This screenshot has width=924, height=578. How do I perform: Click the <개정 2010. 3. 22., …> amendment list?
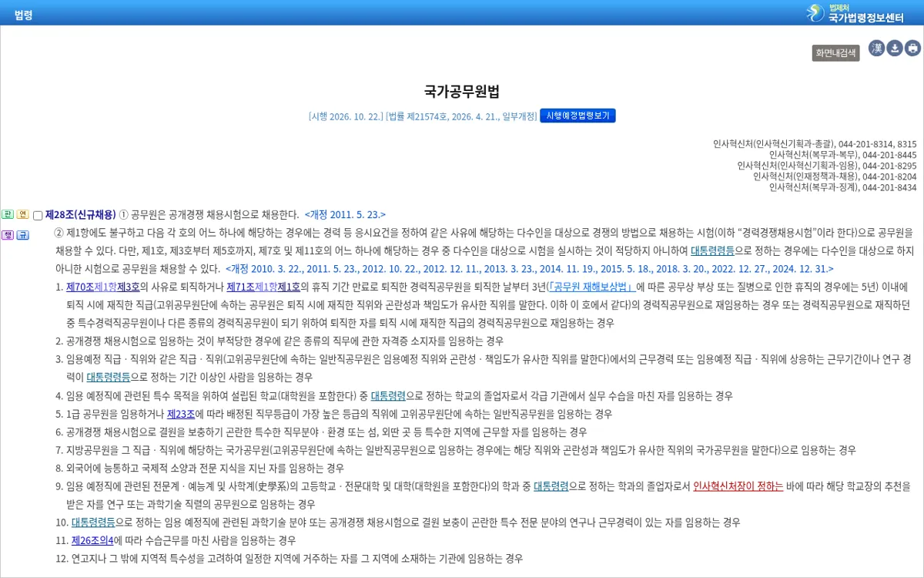[x=530, y=269]
